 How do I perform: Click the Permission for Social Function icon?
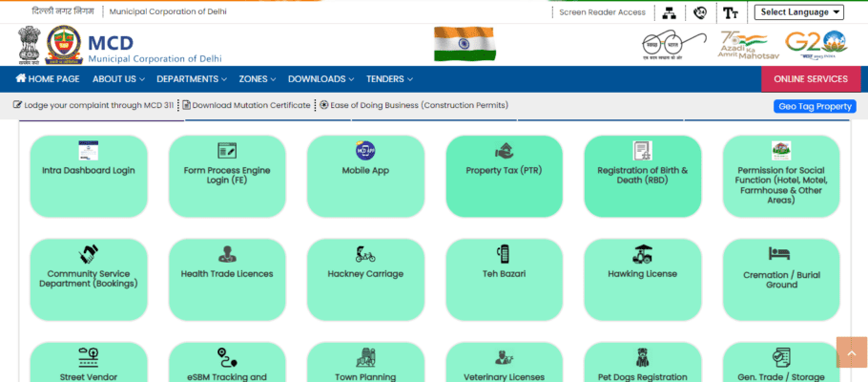tap(781, 150)
